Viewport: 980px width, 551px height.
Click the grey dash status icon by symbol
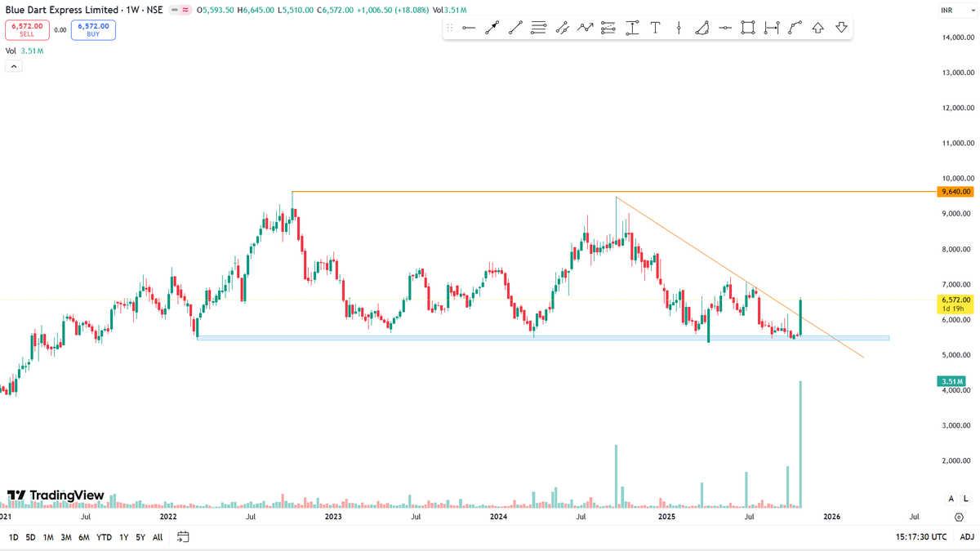pos(172,11)
